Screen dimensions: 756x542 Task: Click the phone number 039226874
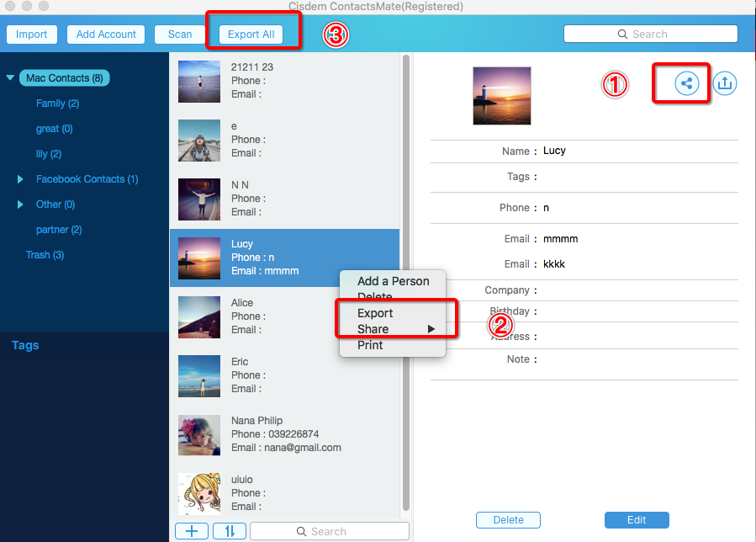(x=293, y=434)
